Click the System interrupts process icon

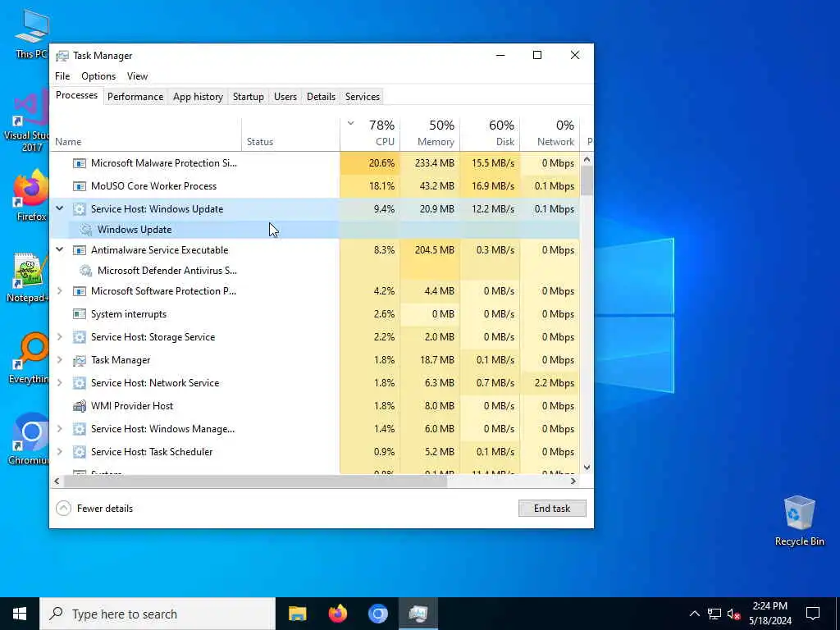pos(80,314)
